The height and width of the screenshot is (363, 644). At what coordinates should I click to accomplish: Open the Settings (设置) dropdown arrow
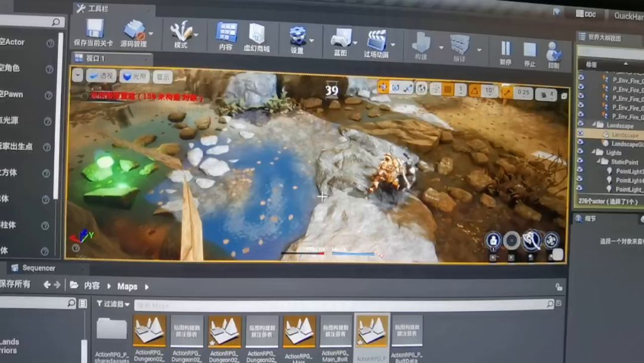312,41
